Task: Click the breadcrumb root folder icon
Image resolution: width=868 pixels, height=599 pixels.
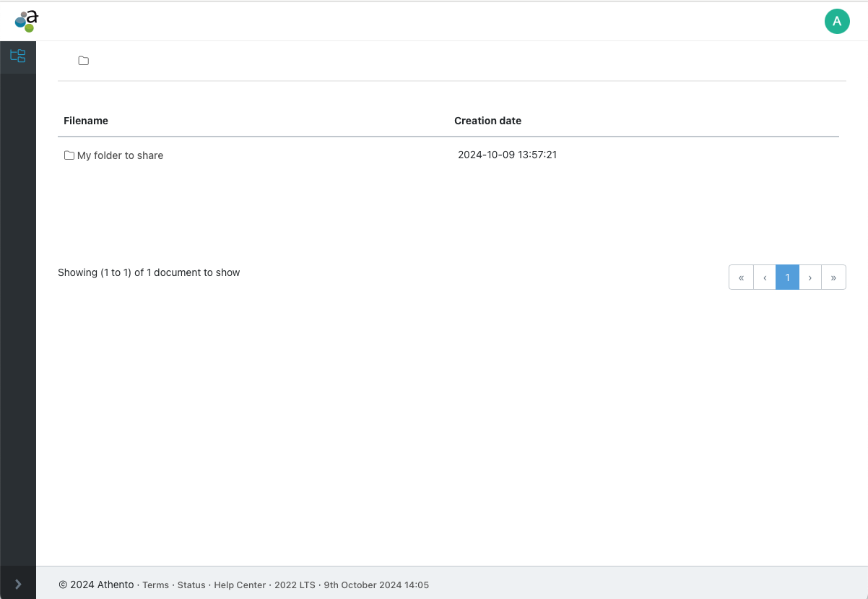Action: 84,61
